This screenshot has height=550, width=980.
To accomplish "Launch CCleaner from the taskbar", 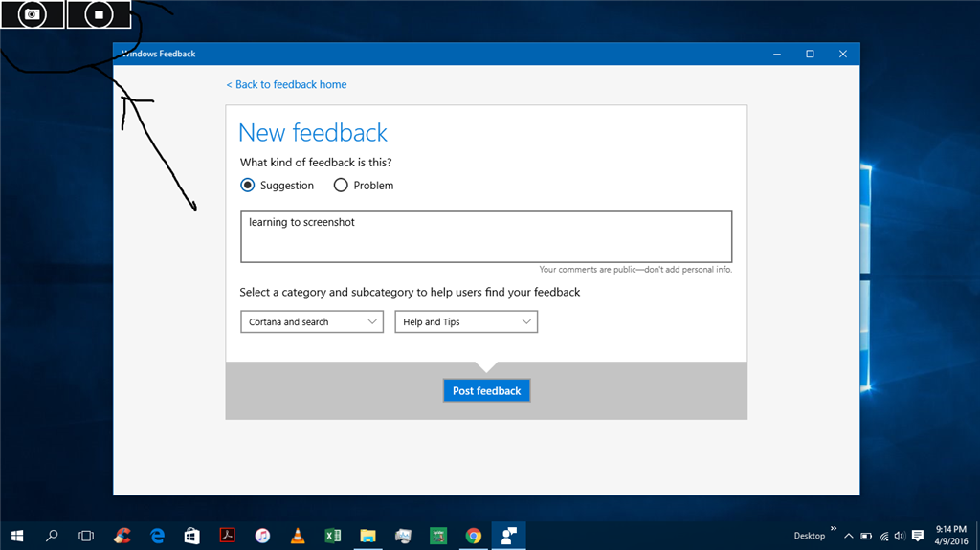I will pos(122,536).
